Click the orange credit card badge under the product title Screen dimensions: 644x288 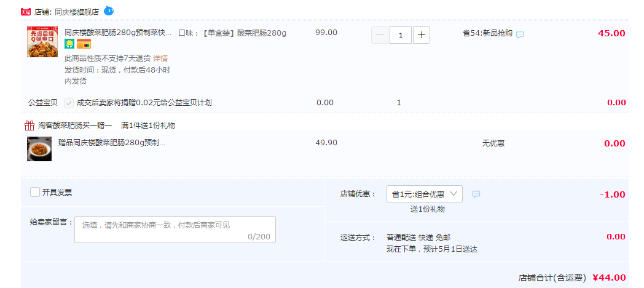point(84,44)
